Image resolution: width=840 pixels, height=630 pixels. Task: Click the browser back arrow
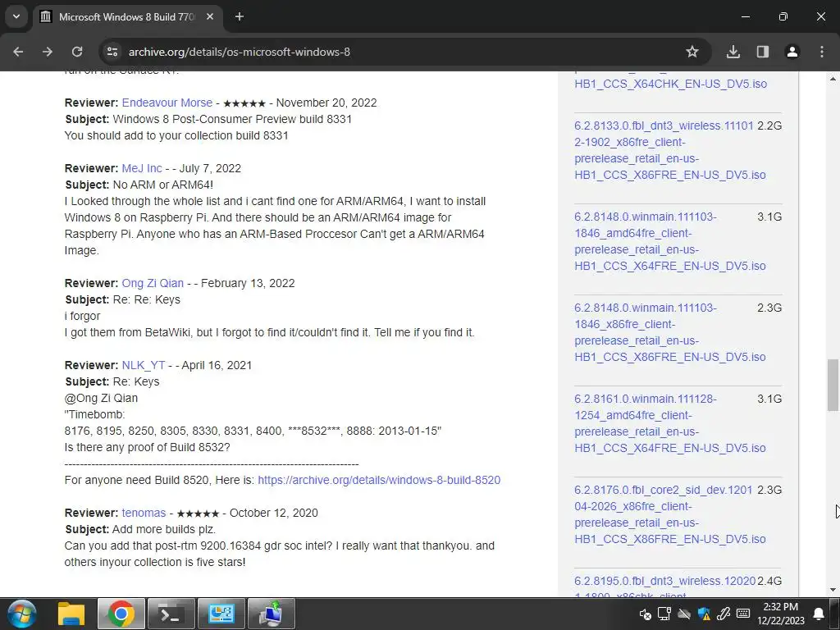[x=18, y=52]
